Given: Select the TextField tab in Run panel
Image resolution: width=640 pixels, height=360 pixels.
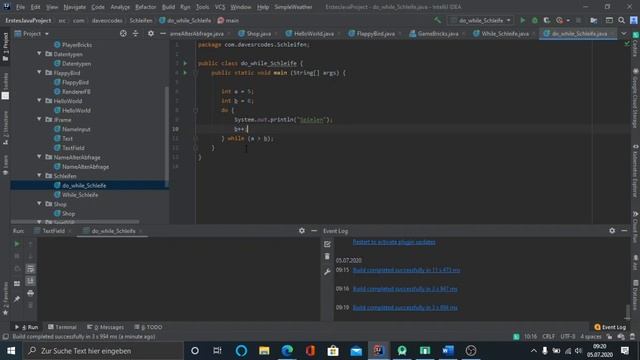Looking at the screenshot, I should [x=53, y=231].
